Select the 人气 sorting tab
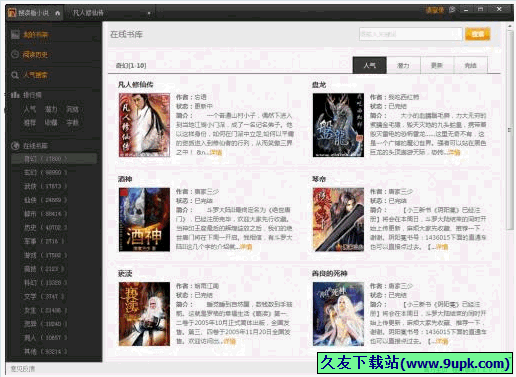This screenshot has width=516, height=377. [370, 65]
